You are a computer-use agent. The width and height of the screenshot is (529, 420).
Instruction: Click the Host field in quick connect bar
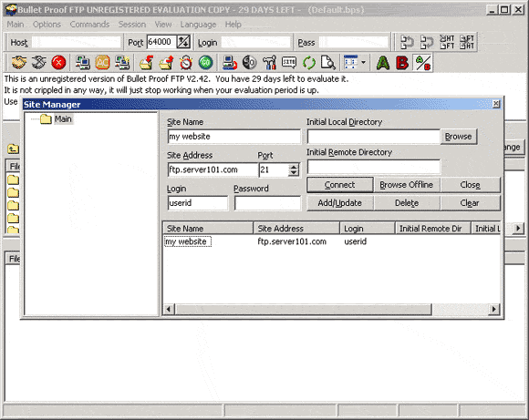[77, 42]
